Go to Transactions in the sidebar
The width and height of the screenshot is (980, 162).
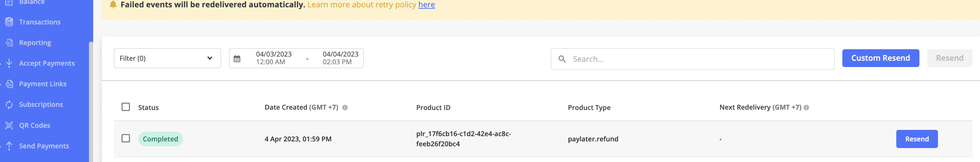[x=40, y=22]
